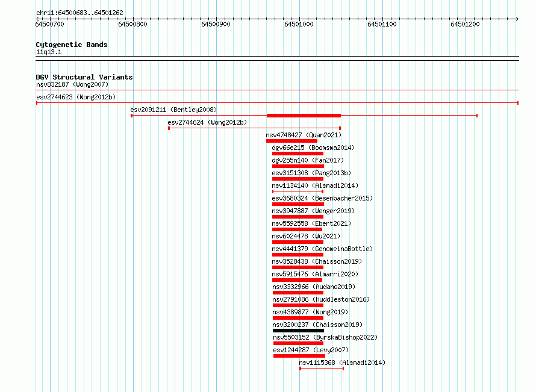Open nsv3200237 (Chaisson2019) variant label
The image size is (536, 392).
[317, 325]
